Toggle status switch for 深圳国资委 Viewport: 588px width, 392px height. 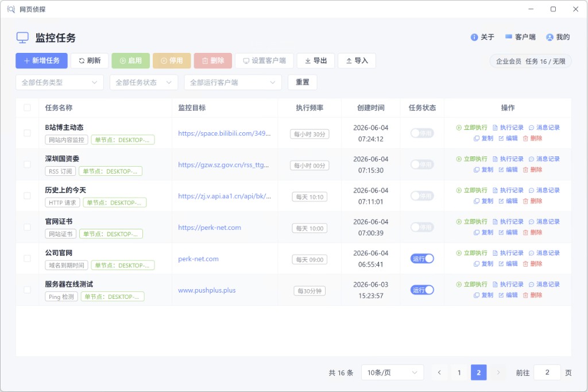pyautogui.click(x=422, y=164)
